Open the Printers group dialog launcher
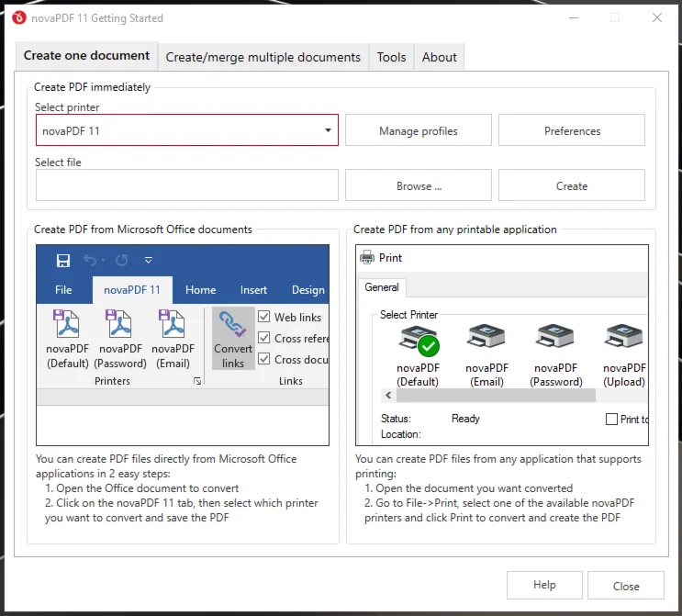Image resolution: width=682 pixels, height=616 pixels. (x=197, y=381)
